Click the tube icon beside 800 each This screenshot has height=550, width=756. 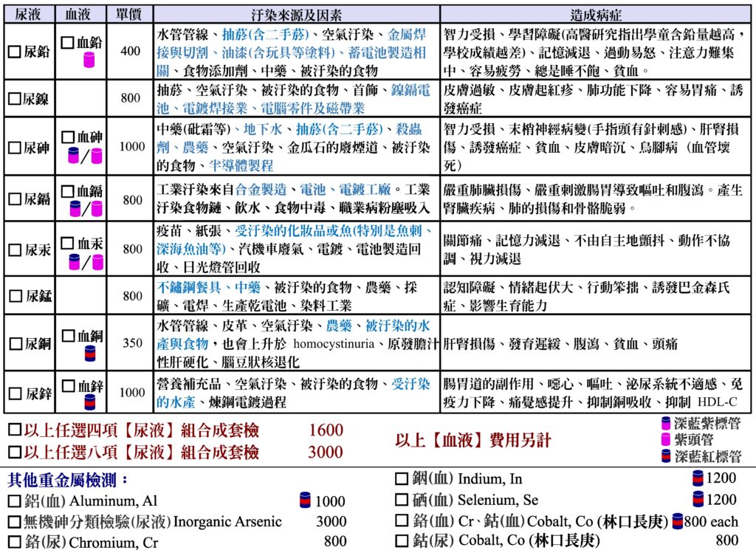678,520
